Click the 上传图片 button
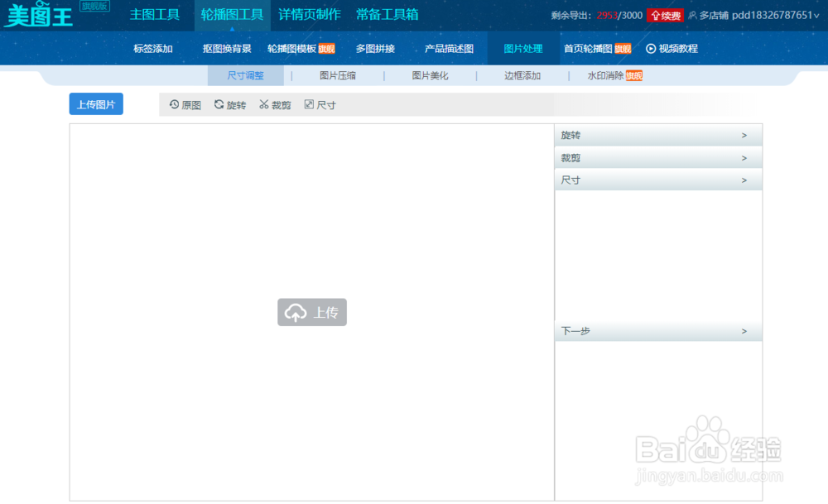The image size is (828, 504). 95,103
